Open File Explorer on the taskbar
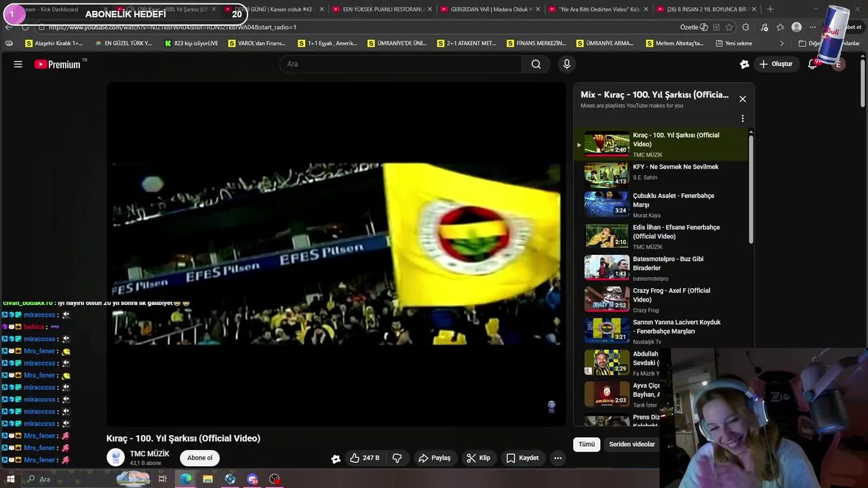The width and height of the screenshot is (868, 488). tap(208, 479)
